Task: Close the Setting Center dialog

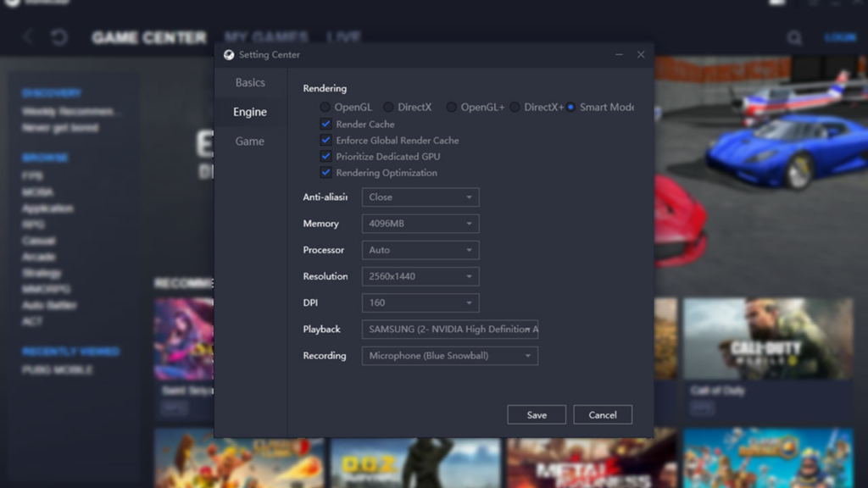Action: tap(641, 55)
